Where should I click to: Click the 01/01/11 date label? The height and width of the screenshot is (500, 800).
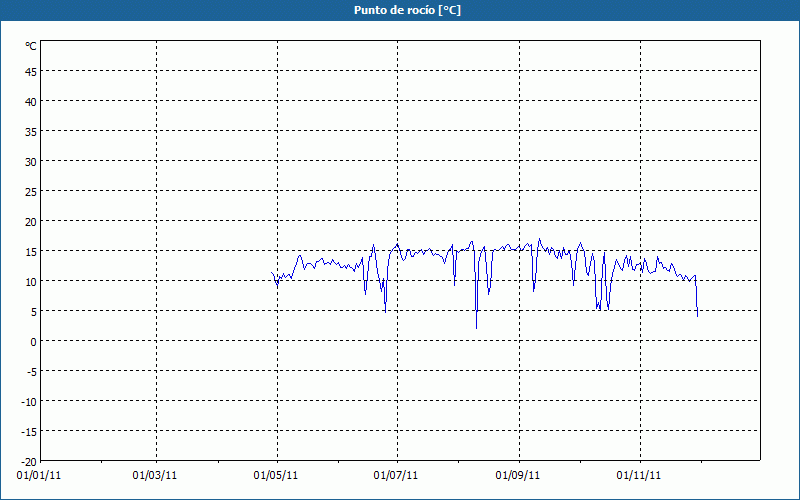pos(39,476)
